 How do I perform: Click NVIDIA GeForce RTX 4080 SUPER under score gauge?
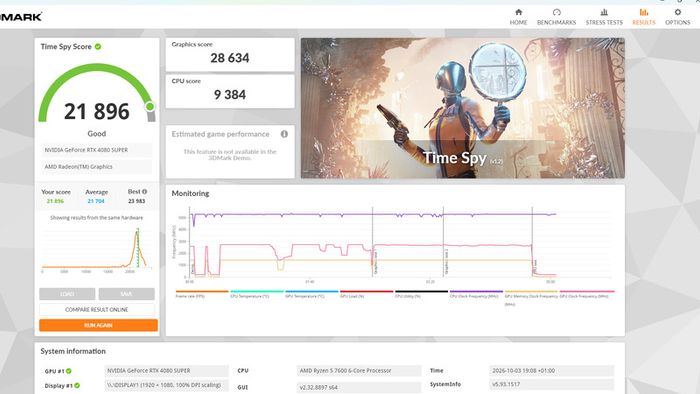coord(96,150)
